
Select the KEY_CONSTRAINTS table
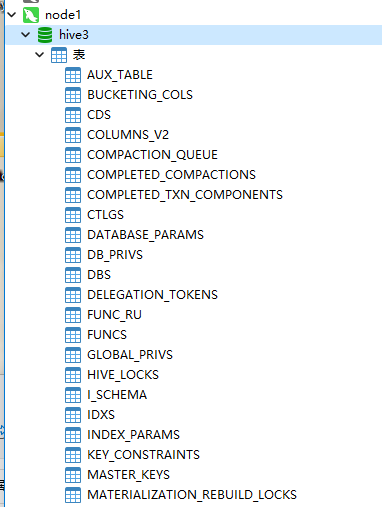143,455
